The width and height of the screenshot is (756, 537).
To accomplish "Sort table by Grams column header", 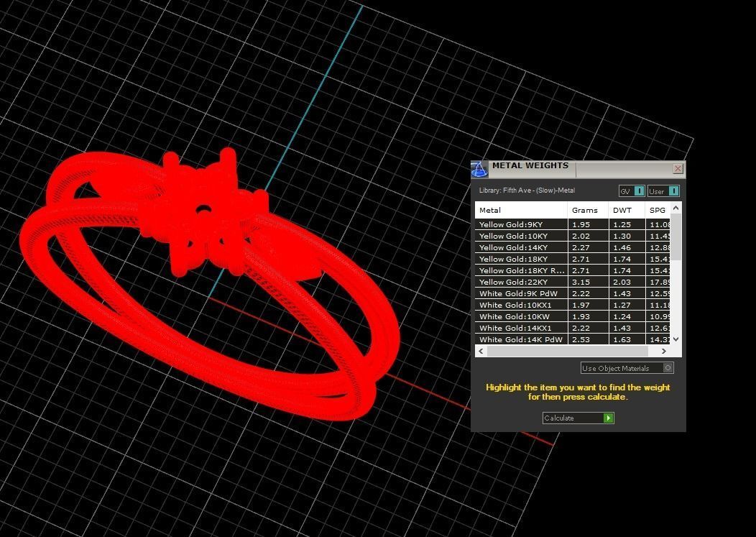I will point(588,211).
